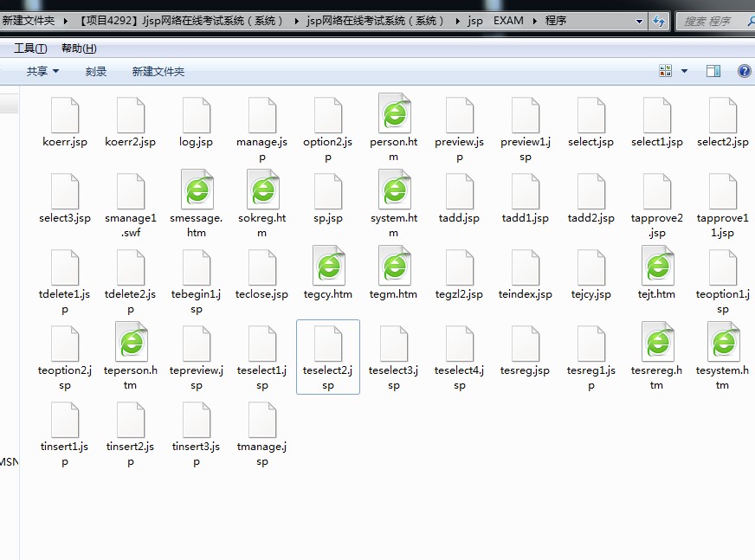Open the help question mark icon

point(745,71)
